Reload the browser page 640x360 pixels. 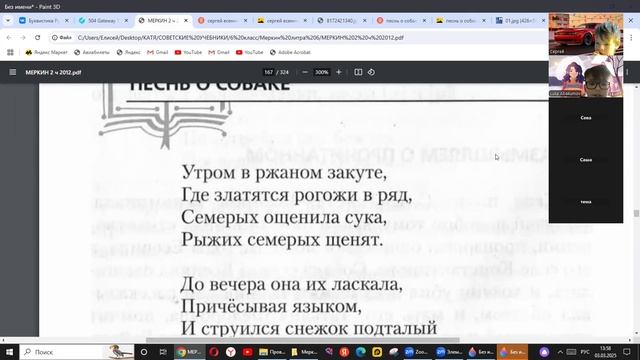point(38,38)
